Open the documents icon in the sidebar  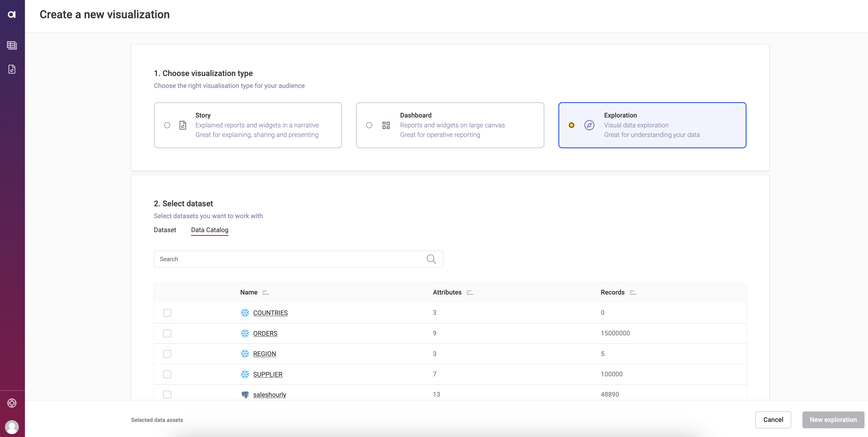(x=12, y=69)
